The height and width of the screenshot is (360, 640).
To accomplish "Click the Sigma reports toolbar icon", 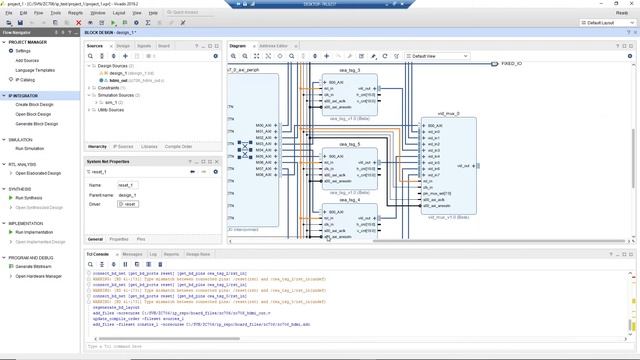I will (148, 23).
